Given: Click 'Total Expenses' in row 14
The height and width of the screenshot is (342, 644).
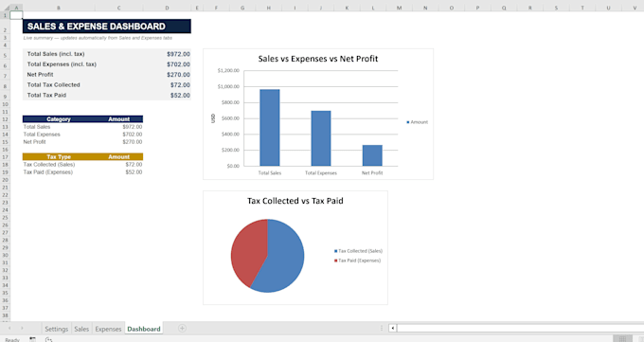Looking at the screenshot, I should tap(42, 135).
